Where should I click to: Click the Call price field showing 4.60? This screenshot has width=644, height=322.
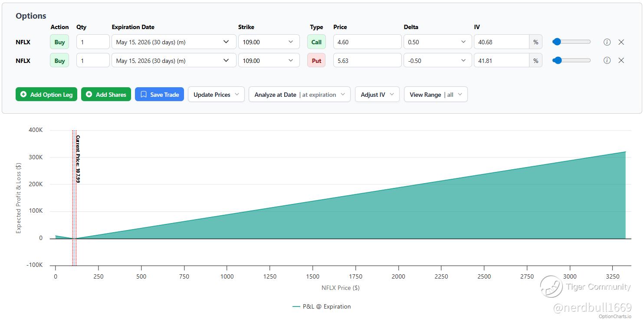coord(367,42)
